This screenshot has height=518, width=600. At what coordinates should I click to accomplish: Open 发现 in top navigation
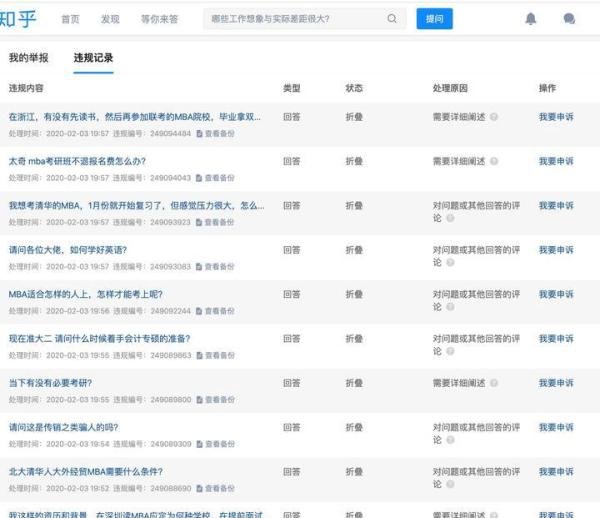pyautogui.click(x=110, y=19)
